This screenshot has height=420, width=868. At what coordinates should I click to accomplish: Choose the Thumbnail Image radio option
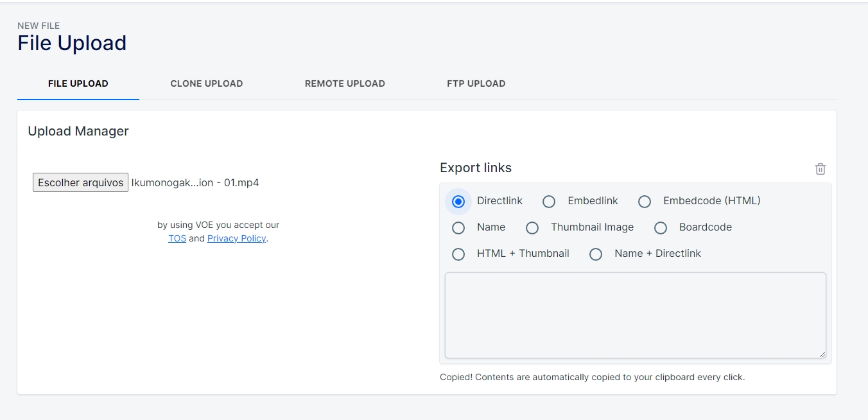pyautogui.click(x=532, y=228)
